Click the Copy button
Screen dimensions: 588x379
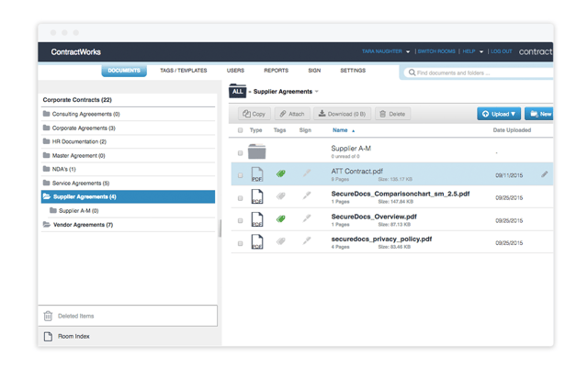[x=254, y=114]
